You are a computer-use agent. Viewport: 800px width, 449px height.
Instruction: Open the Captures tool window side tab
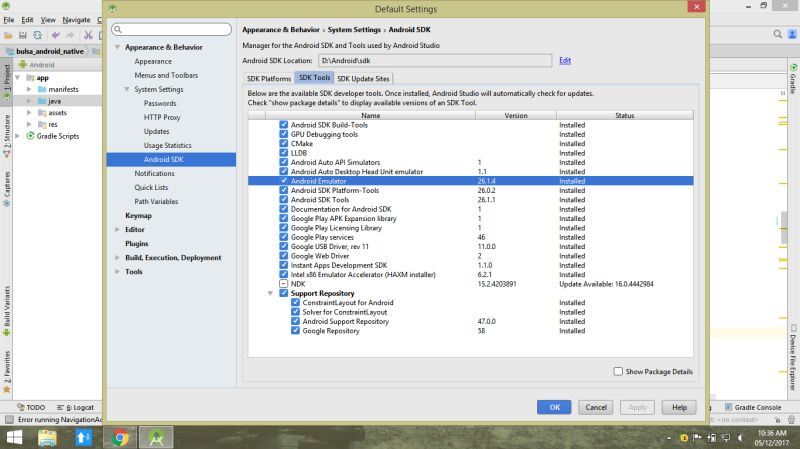7,189
